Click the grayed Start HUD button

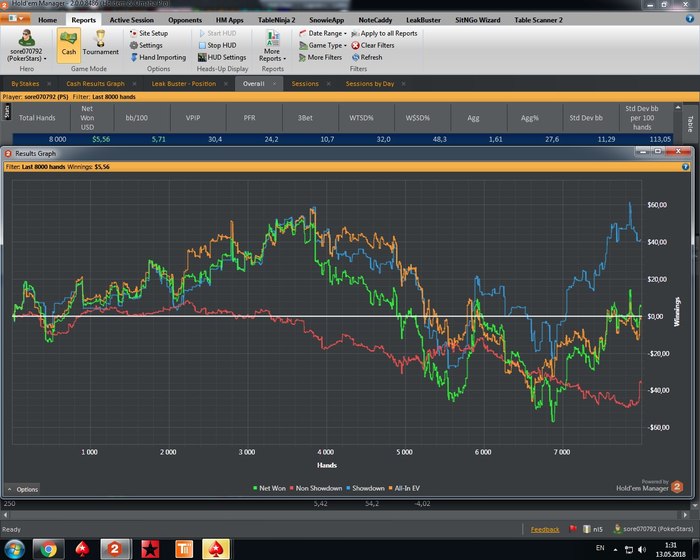pos(217,33)
